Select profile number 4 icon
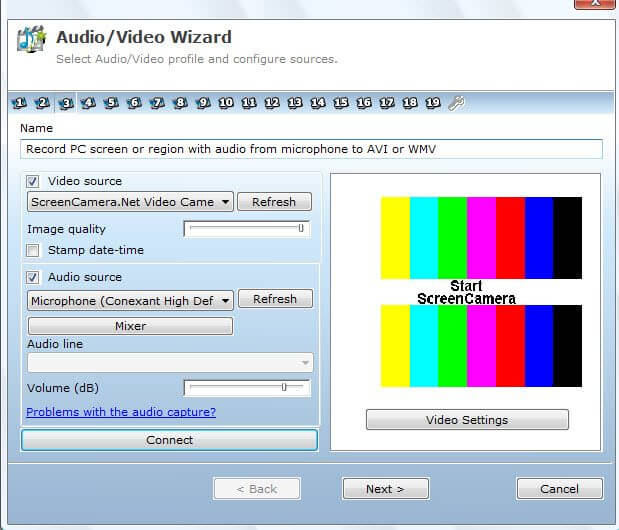This screenshot has height=530, width=619. (x=88, y=103)
